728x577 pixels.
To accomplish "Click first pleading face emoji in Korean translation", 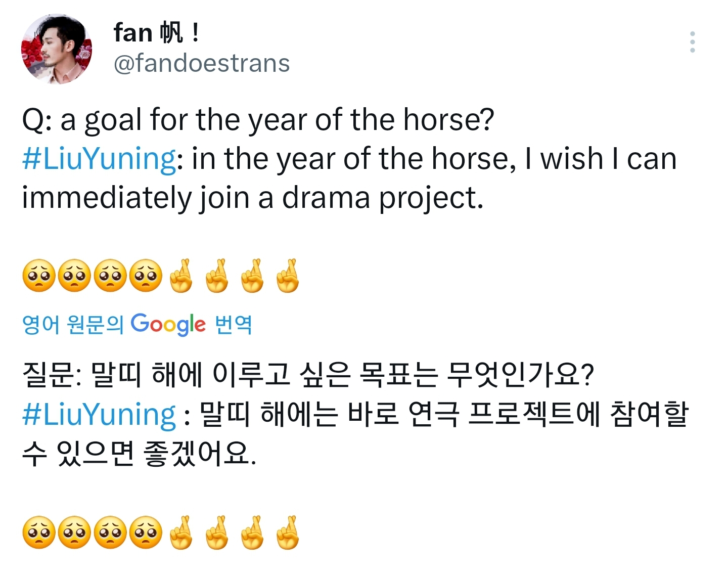I will coord(39,532).
